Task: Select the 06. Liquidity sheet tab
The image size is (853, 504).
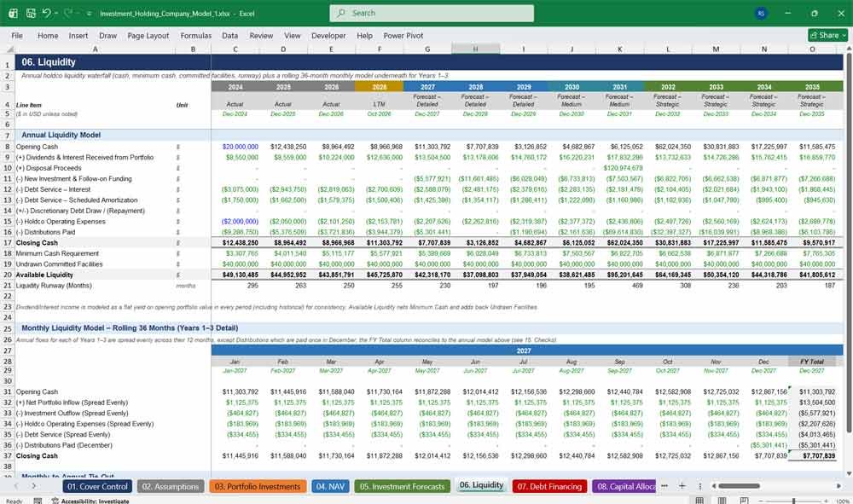Action: click(x=481, y=485)
